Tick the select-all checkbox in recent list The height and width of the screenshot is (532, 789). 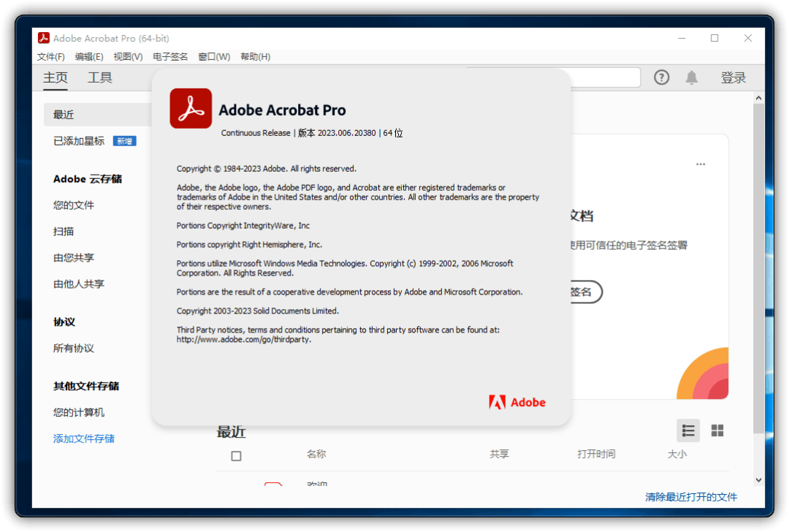[x=236, y=456]
